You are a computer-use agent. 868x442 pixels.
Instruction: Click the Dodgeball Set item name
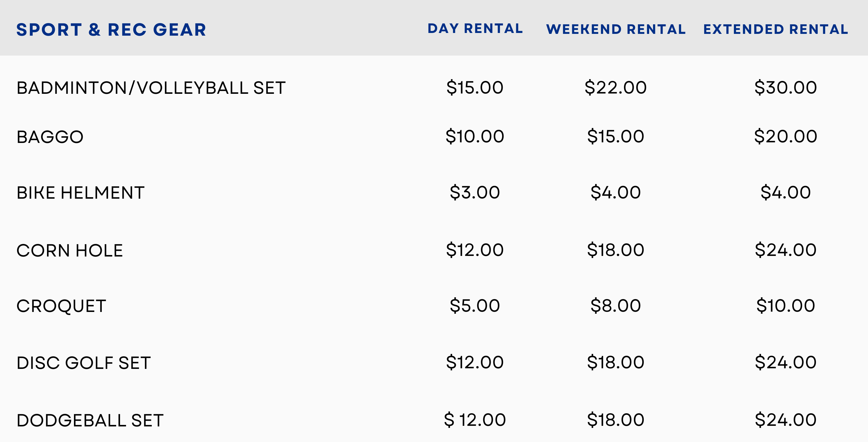click(x=90, y=420)
